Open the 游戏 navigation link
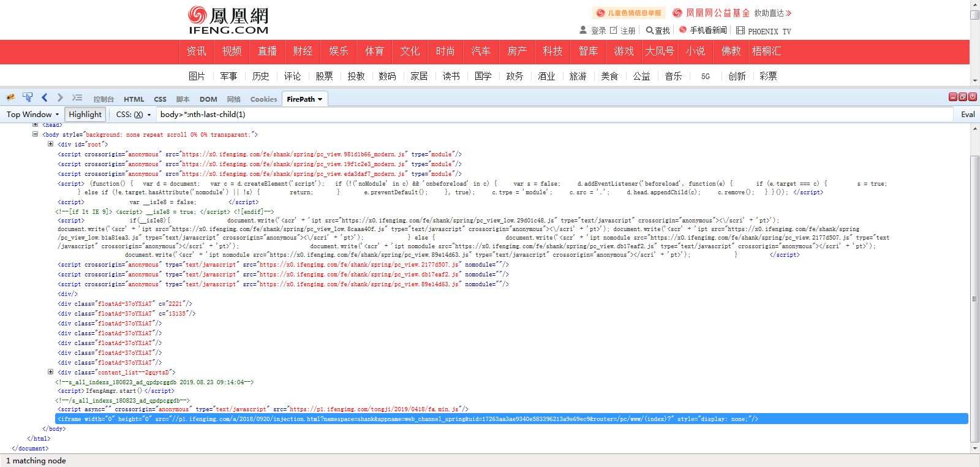 tap(624, 51)
